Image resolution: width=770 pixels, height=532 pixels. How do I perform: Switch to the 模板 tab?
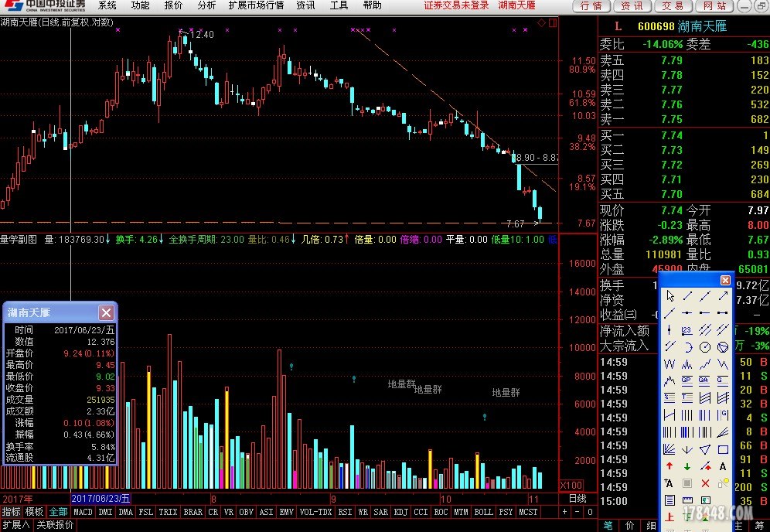click(x=34, y=512)
